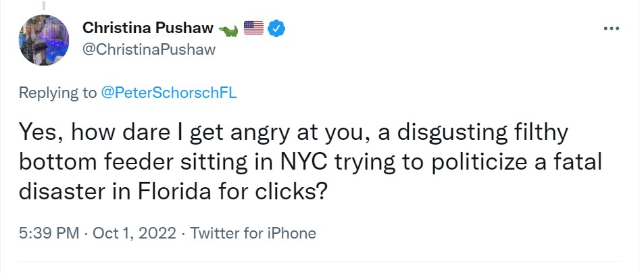Open Christina Pushaw's profile picture
644x273 pixels.
(44, 40)
